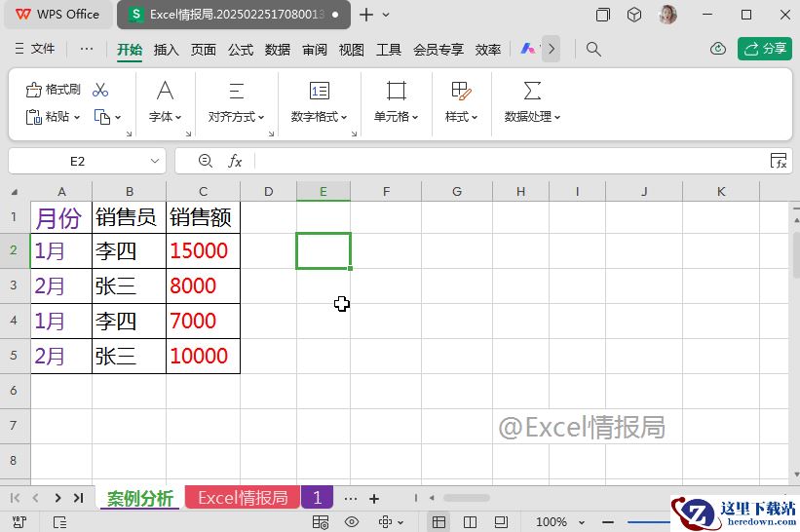This screenshot has height=532, width=800.
Task: Click the Name Box showing E2
Action: click(77, 161)
